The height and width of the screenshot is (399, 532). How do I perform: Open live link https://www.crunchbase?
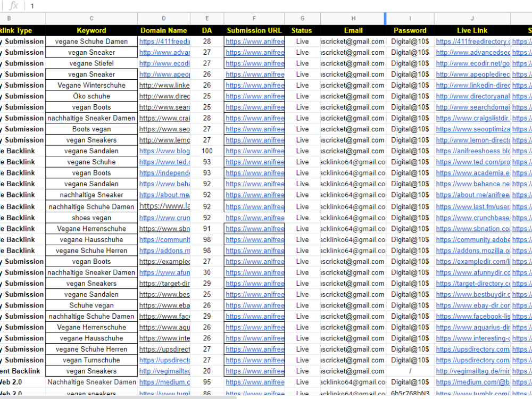click(473, 218)
